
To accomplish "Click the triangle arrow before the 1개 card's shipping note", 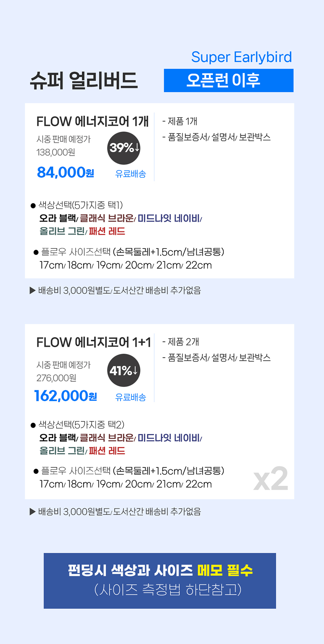I will point(32,290).
